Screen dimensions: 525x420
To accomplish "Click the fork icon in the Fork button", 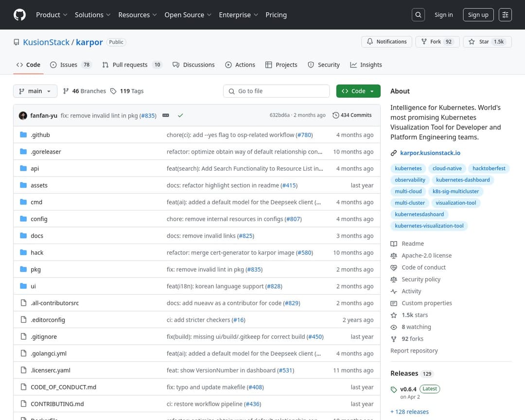I will tap(424, 41).
